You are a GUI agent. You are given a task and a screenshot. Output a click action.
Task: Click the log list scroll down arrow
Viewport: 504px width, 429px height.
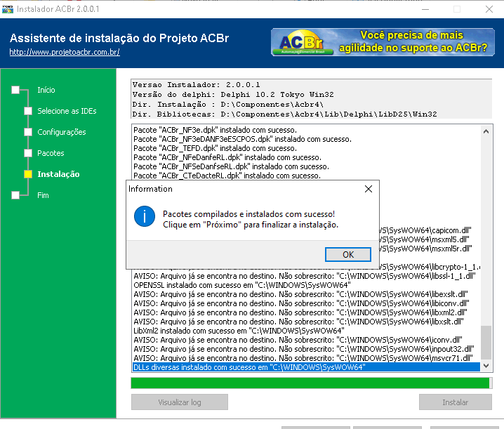(x=486, y=366)
